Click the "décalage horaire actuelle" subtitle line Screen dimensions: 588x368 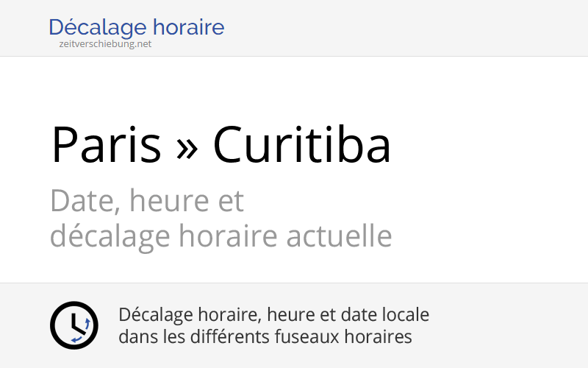(220, 236)
